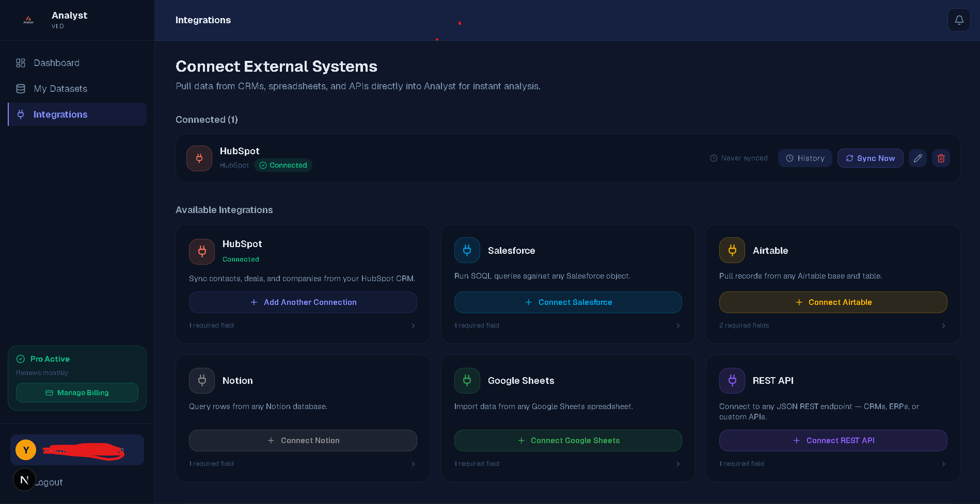Screen dimensions: 980x504
Task: Click Connect Airtable button
Action: pyautogui.click(x=833, y=302)
